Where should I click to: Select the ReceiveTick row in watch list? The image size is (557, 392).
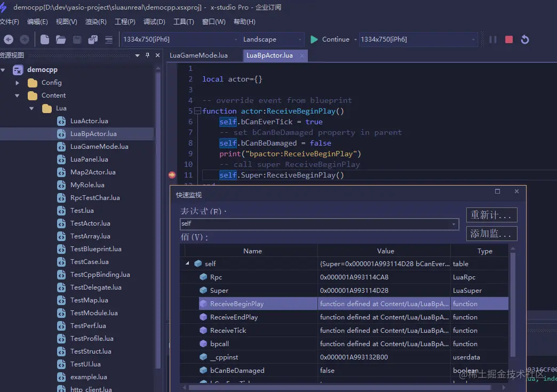(x=228, y=331)
